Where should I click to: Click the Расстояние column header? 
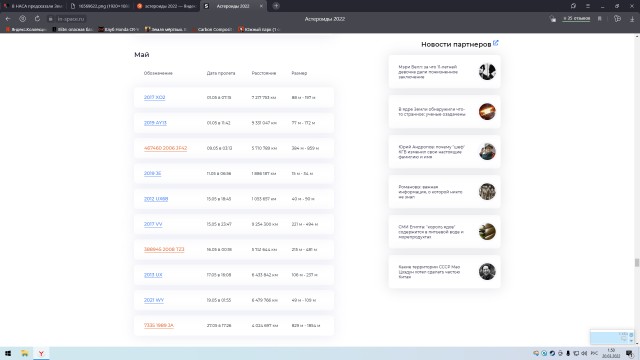pyautogui.click(x=264, y=73)
